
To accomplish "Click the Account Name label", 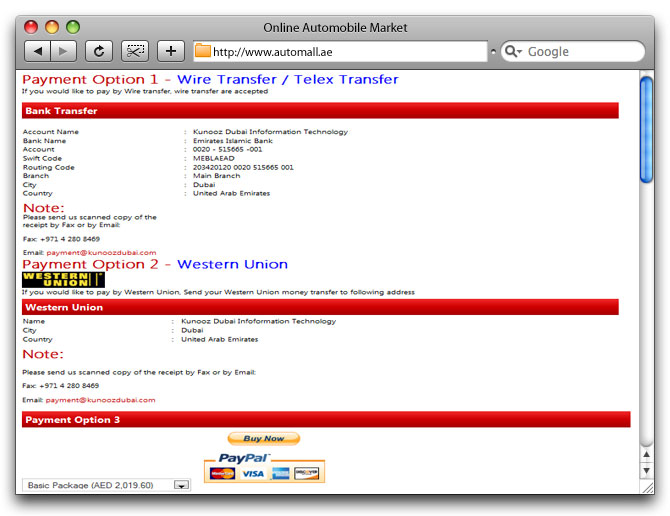I will point(51,132).
